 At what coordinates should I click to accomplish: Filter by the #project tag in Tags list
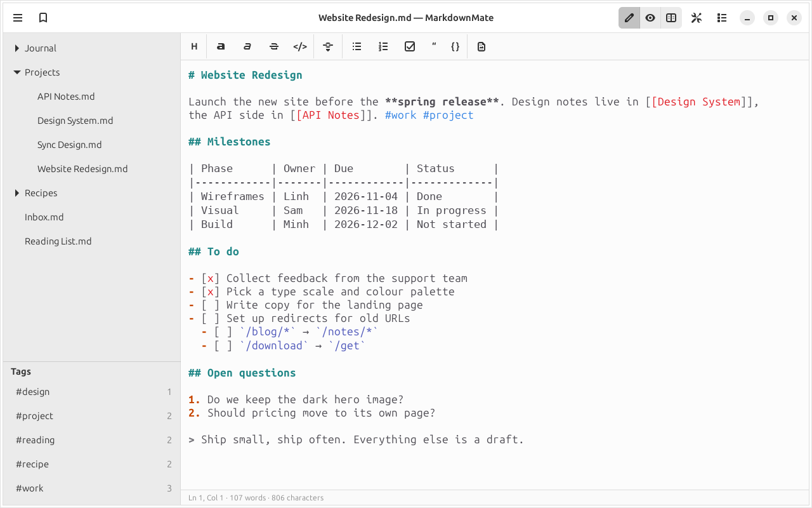(x=92, y=416)
